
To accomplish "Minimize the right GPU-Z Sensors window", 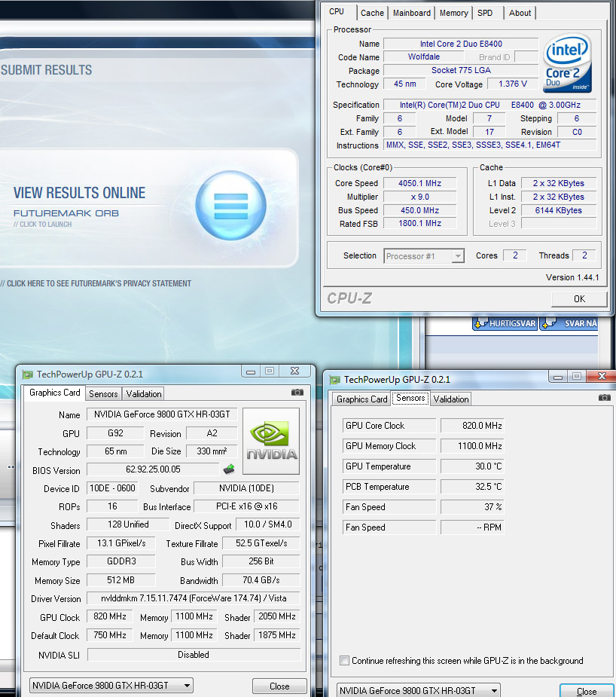I will [x=558, y=377].
